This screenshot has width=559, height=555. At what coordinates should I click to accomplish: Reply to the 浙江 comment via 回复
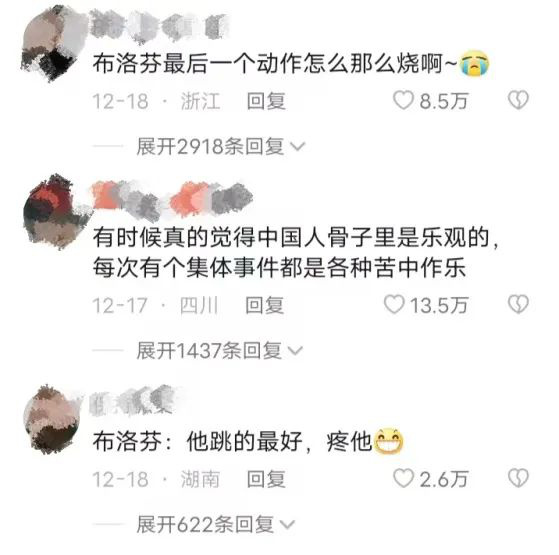click(x=266, y=101)
